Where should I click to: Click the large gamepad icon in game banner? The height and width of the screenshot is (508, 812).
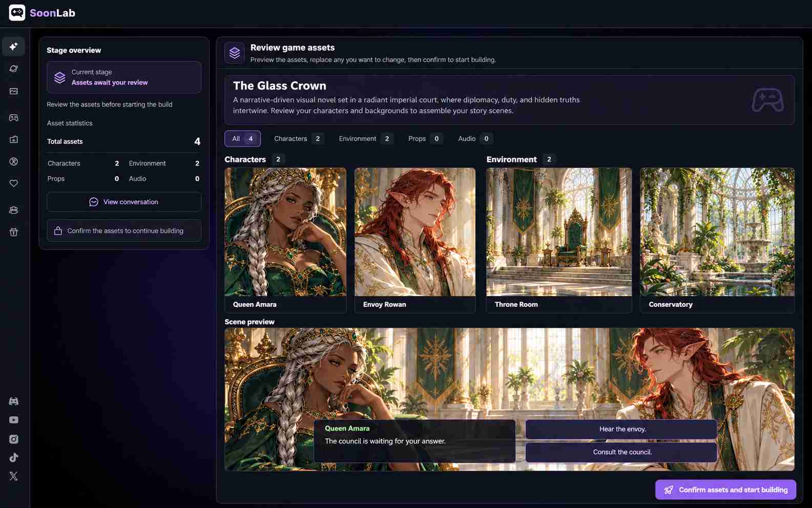click(767, 100)
